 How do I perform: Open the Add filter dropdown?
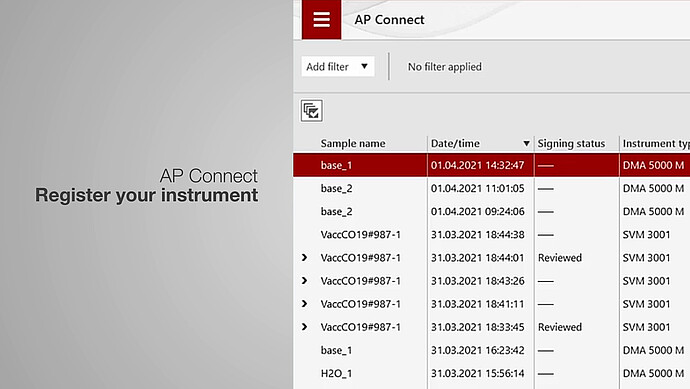pyautogui.click(x=338, y=66)
